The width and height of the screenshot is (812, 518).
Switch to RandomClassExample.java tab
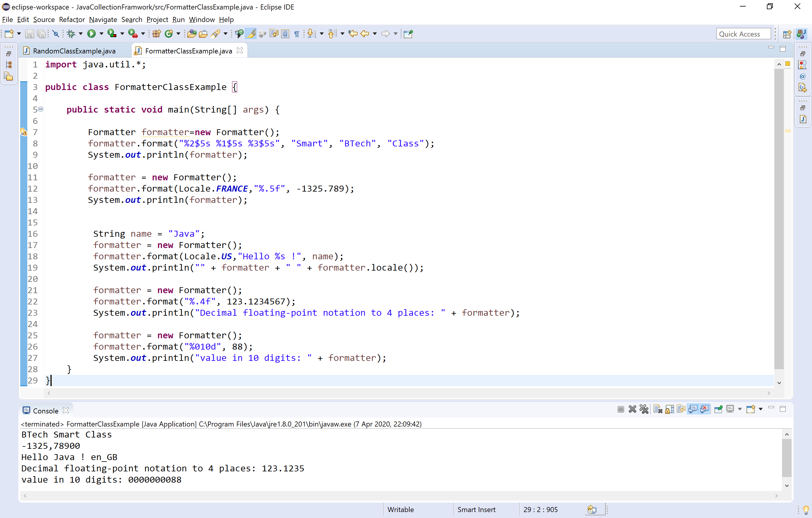74,51
